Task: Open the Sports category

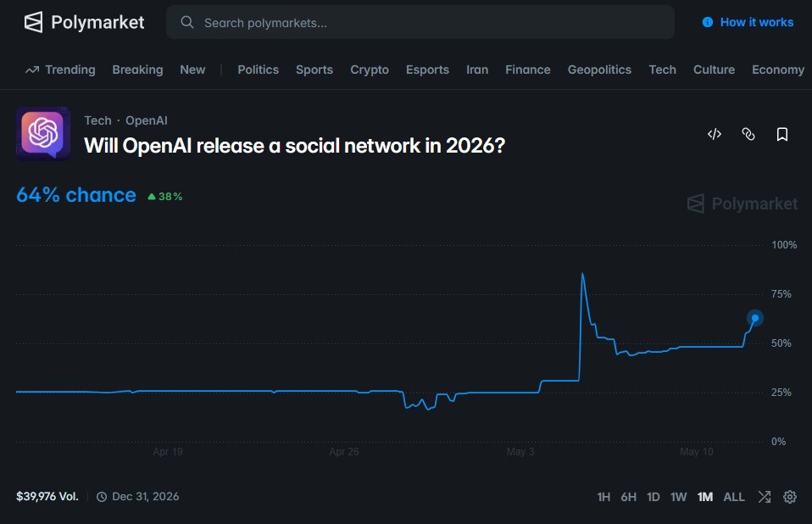Action: click(314, 70)
